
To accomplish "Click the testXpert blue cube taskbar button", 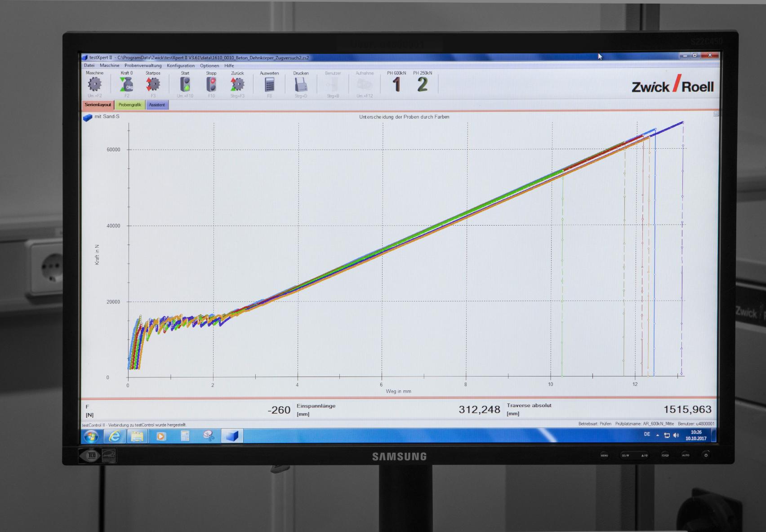I will 232,436.
